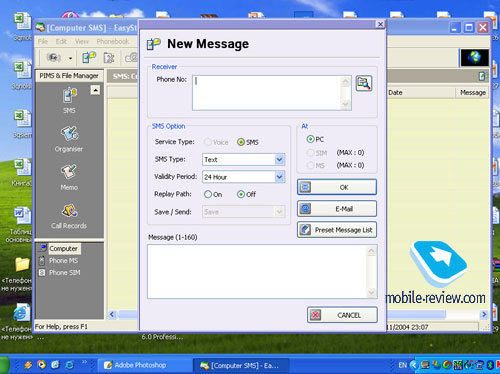Open the View menu in EasyStudio
Viewport: 500px width, 374px height.
[x=82, y=41]
